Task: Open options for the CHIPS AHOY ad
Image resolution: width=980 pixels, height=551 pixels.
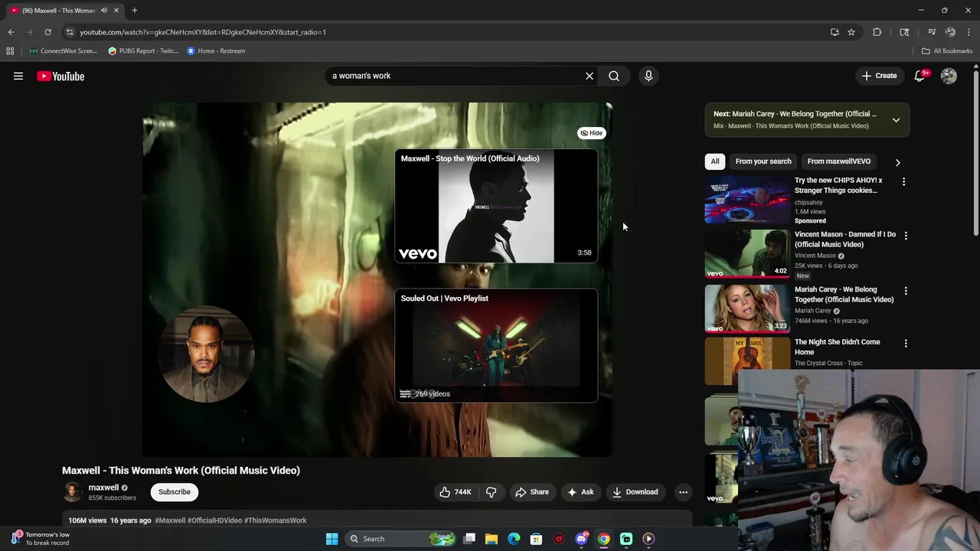Action: (x=903, y=182)
